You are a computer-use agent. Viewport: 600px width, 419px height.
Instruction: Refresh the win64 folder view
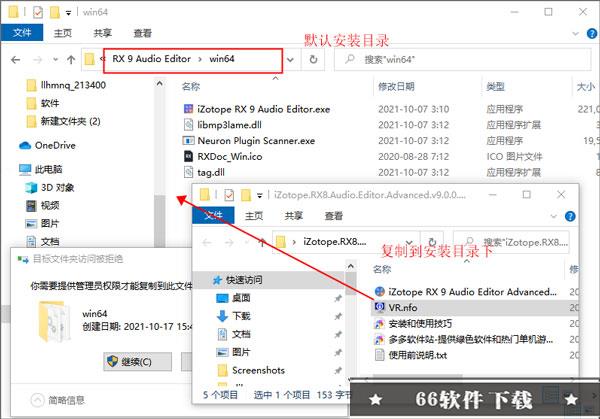tap(313, 60)
